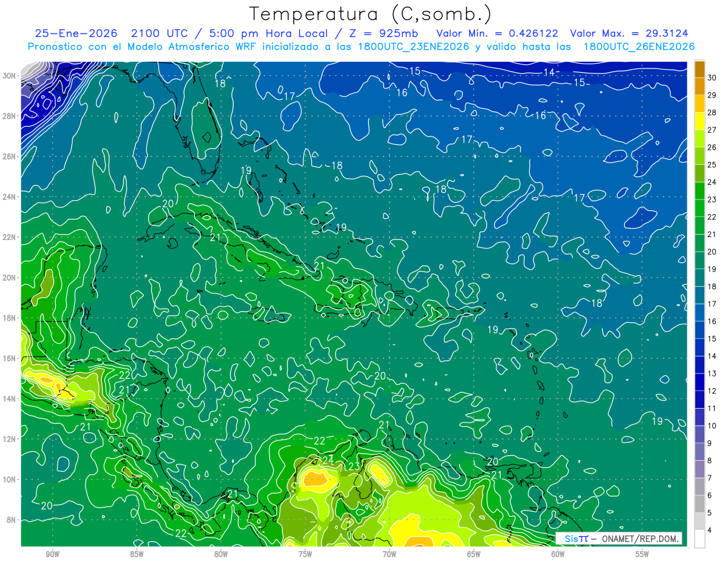Click the 16 value on color scale
This screenshot has width=728, height=562.
(x=712, y=321)
